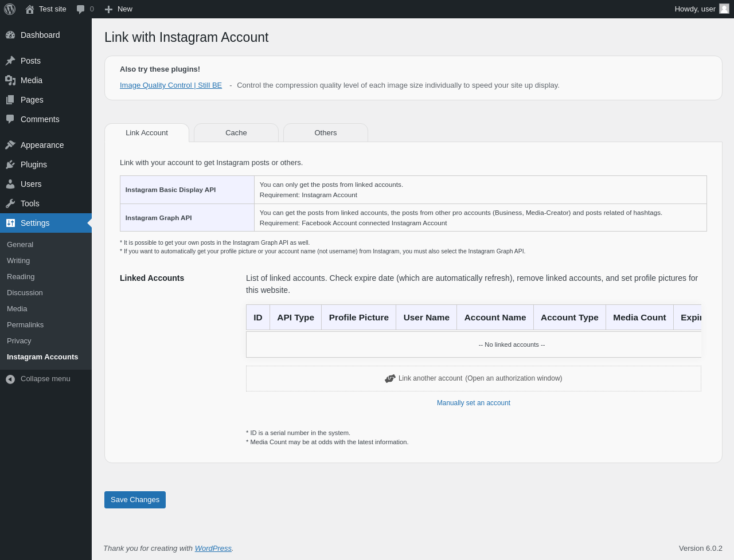
Task: Click Howdy, user account menu
Action: [x=701, y=9]
